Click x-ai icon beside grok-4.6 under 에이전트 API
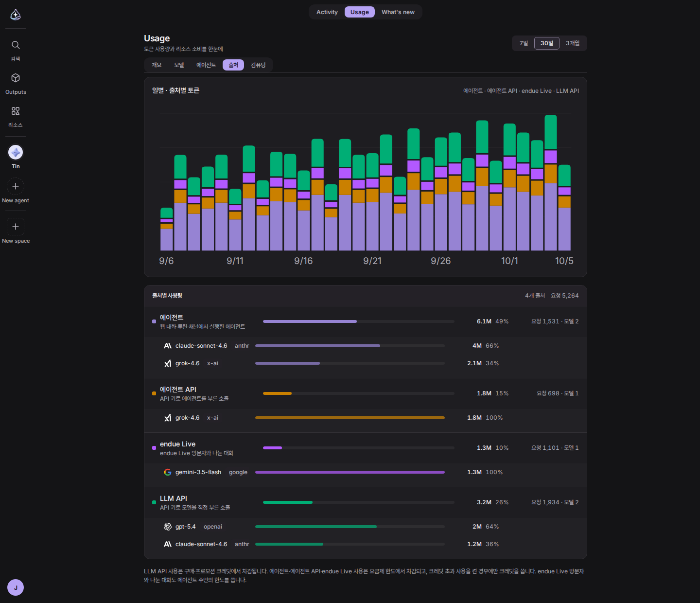The width and height of the screenshot is (700, 603). pos(168,418)
